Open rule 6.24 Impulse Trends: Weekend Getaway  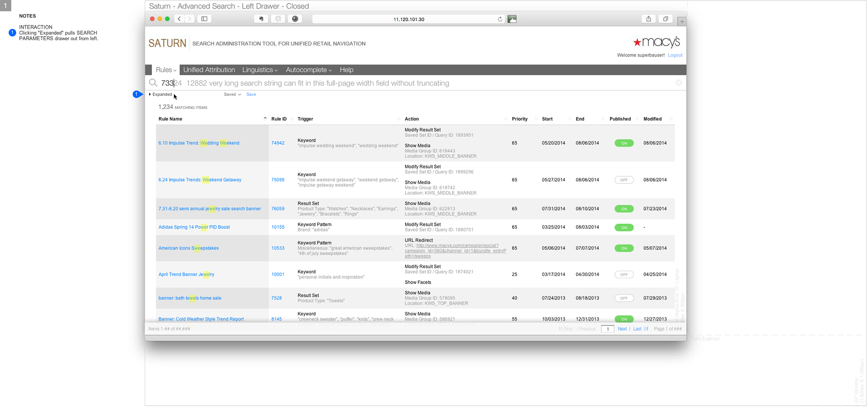coord(200,180)
